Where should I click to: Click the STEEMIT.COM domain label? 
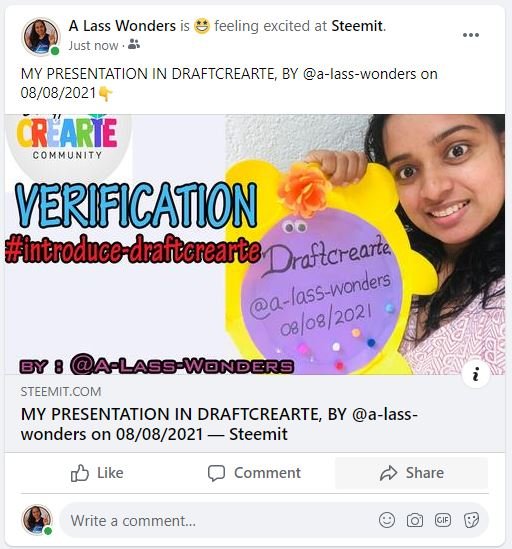pyautogui.click(x=61, y=391)
